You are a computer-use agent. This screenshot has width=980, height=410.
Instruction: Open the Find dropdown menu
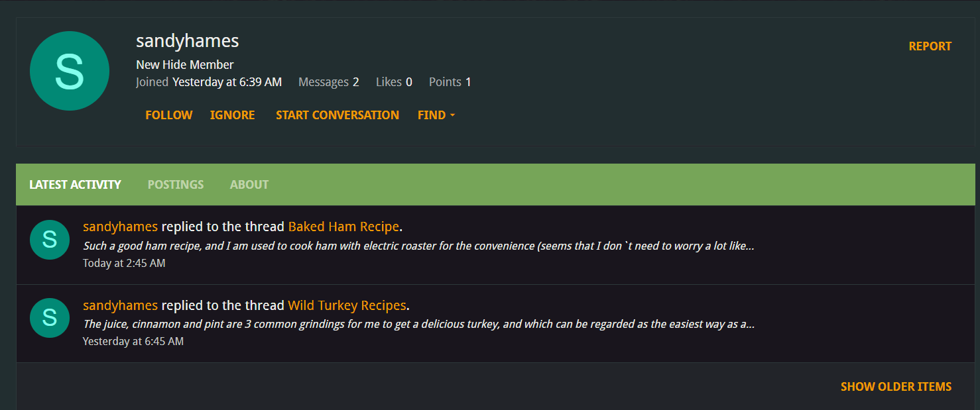[x=436, y=115]
